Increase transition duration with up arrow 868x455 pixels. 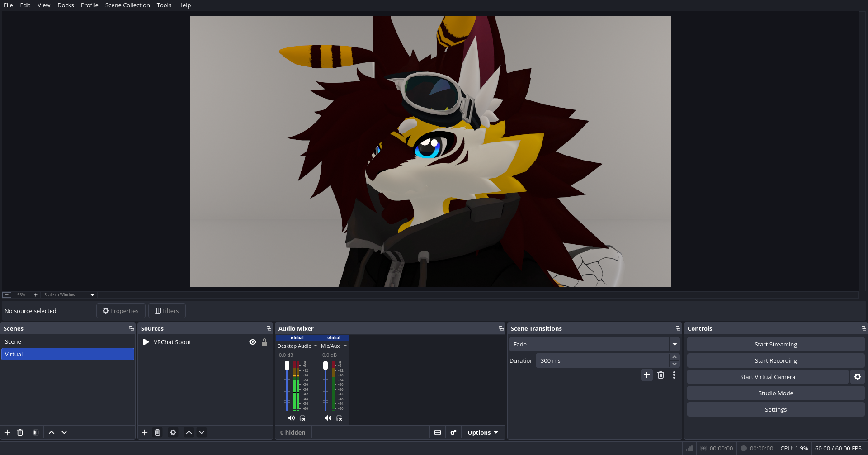(675, 357)
